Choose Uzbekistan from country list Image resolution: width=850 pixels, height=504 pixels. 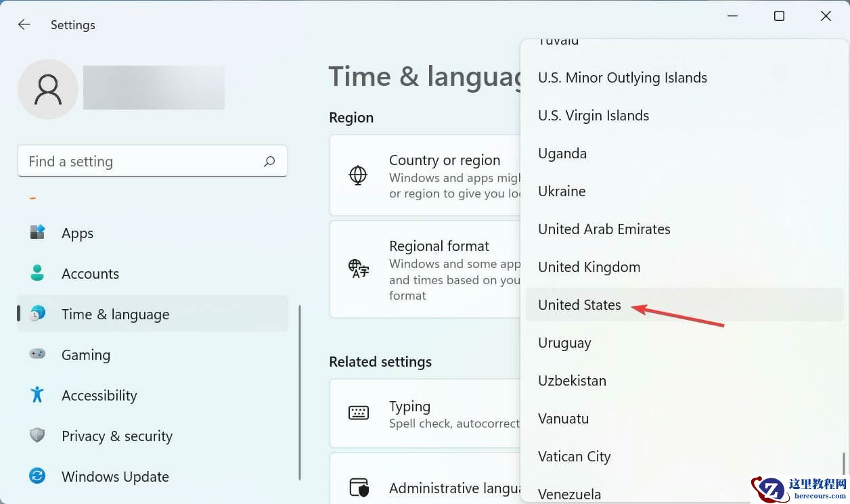(684, 381)
